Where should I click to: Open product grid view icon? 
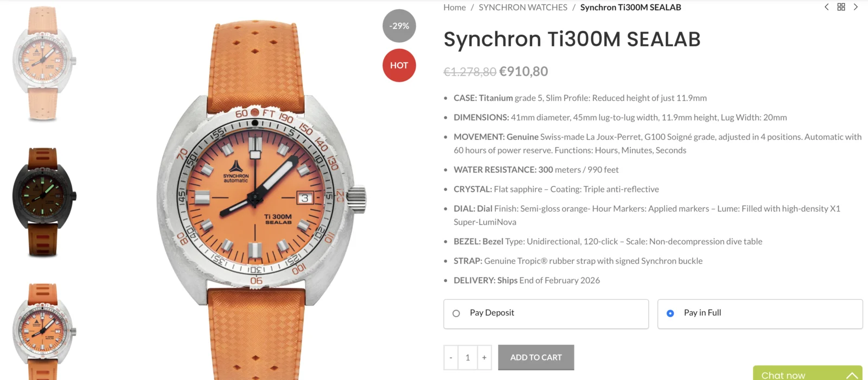[x=841, y=7]
